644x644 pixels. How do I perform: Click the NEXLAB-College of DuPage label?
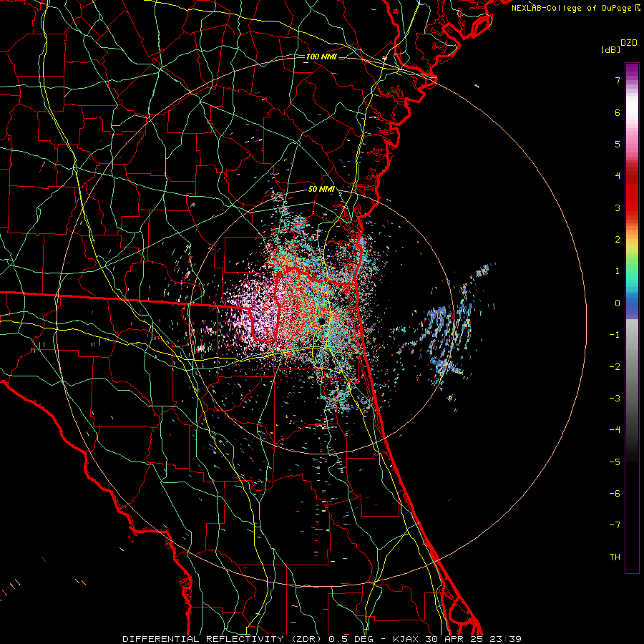click(571, 8)
